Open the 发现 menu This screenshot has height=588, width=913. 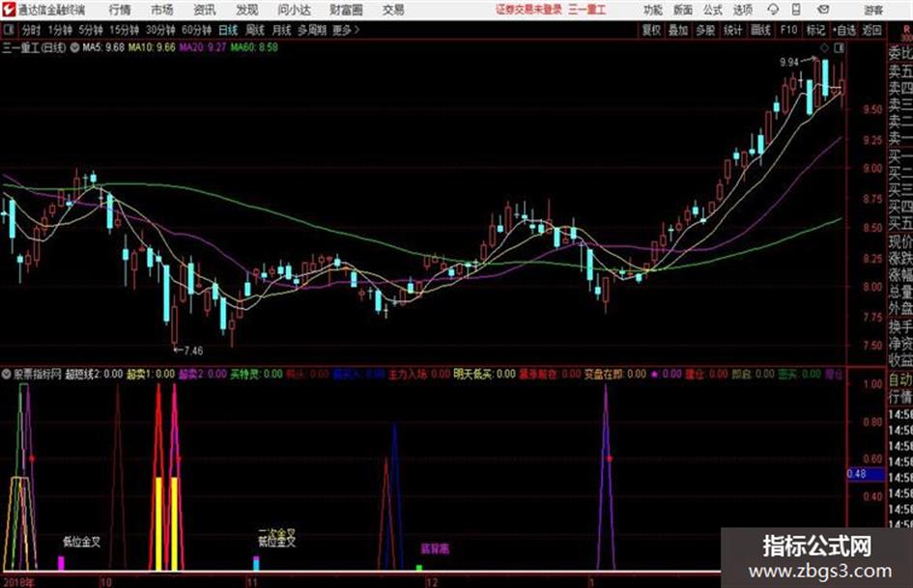(247, 10)
